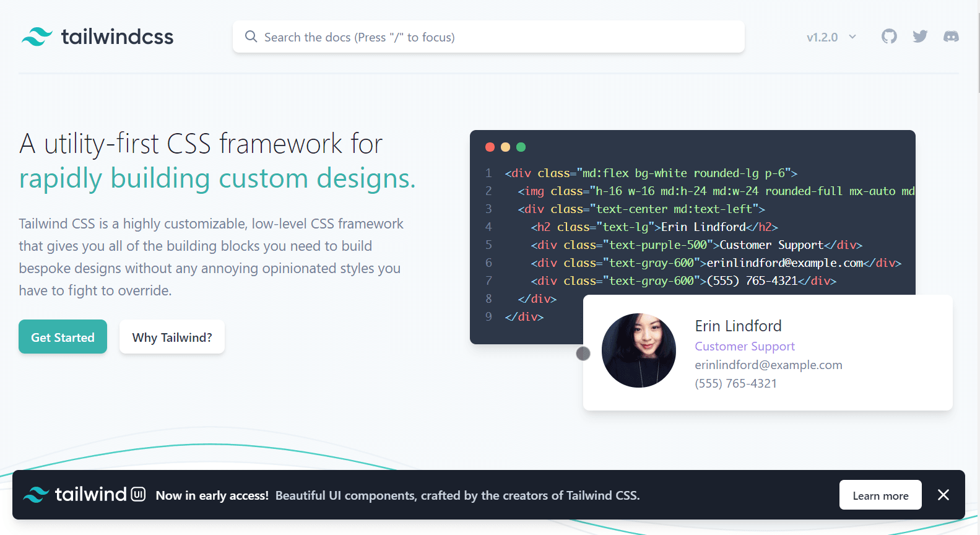Open the GitHub repository icon

pos(889,37)
